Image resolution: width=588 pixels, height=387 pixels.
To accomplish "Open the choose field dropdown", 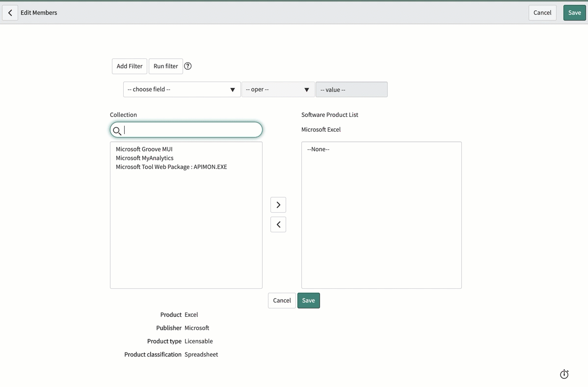I will [x=182, y=89].
